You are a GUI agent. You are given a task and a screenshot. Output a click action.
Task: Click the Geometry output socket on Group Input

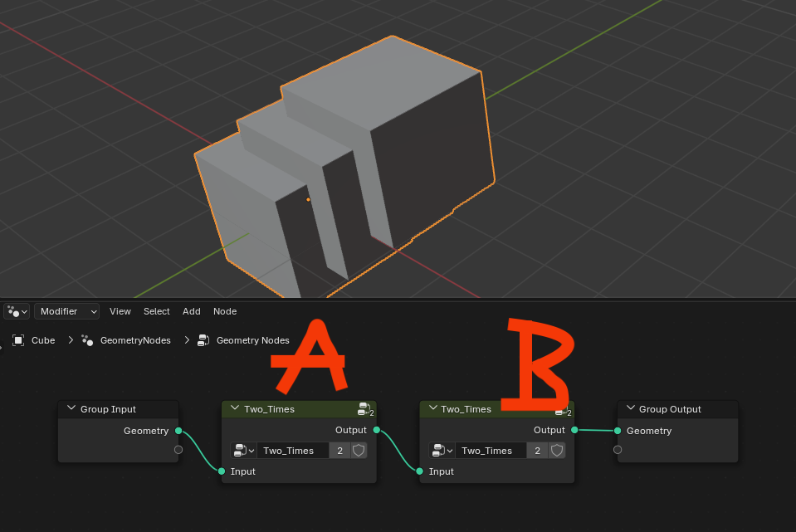(x=178, y=431)
